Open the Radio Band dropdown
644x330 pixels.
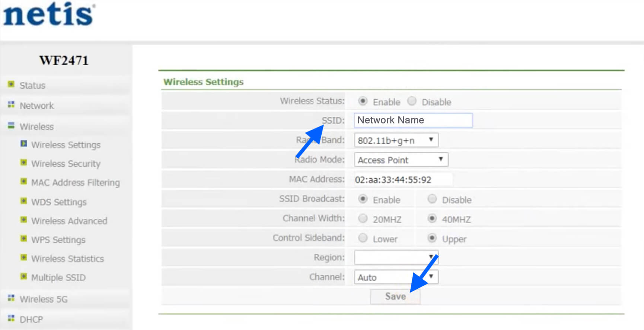tap(396, 140)
